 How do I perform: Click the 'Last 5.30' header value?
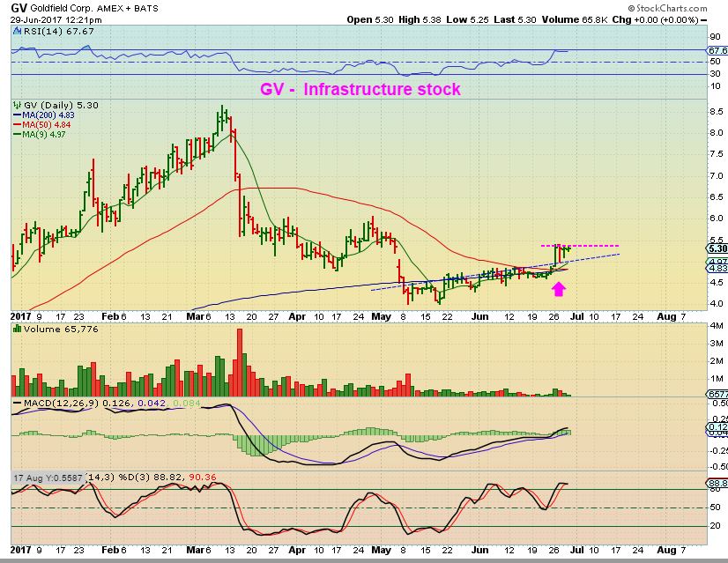point(515,20)
